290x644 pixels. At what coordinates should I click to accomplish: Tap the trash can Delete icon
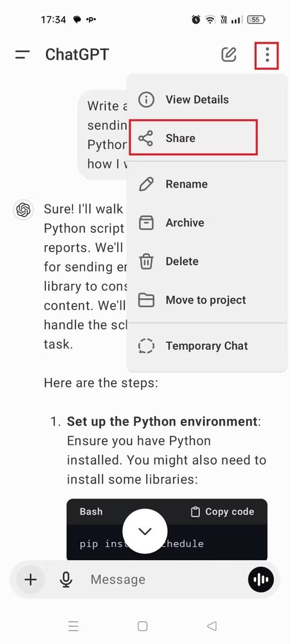click(x=146, y=261)
